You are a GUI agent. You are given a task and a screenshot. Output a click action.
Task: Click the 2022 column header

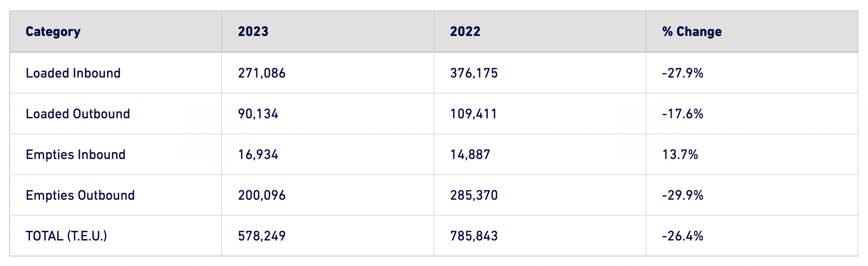[465, 32]
